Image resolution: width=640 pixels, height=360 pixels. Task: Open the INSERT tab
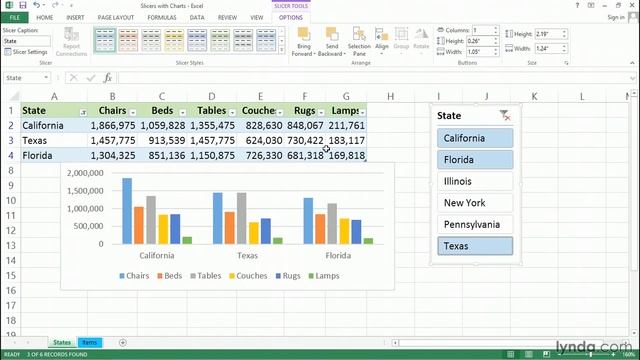coord(75,18)
